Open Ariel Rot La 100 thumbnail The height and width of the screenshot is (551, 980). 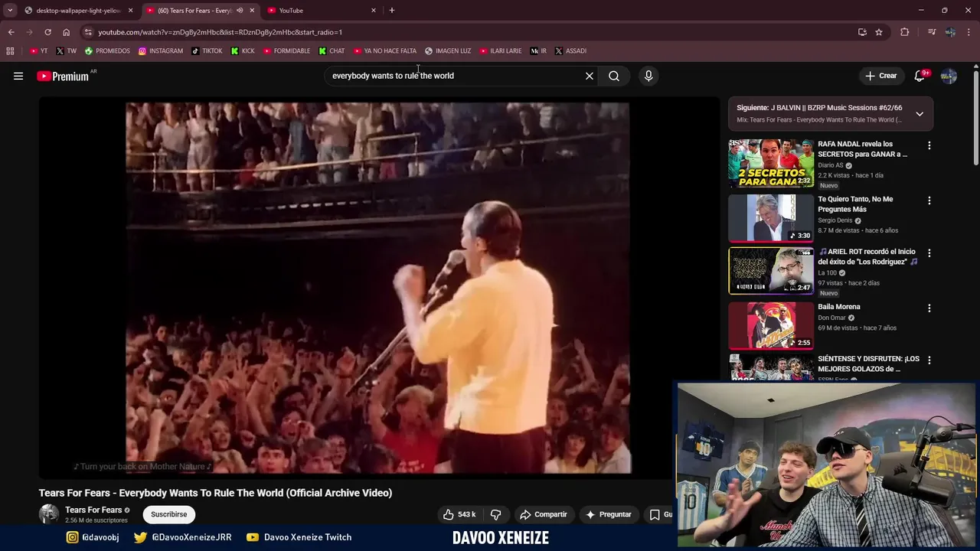[x=771, y=271]
